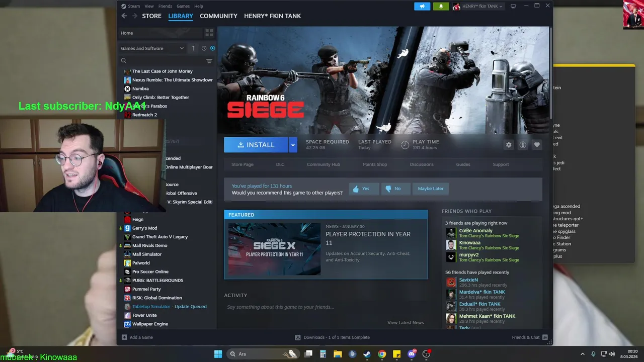
Task: Open the game's Store Page link
Action: point(243,164)
